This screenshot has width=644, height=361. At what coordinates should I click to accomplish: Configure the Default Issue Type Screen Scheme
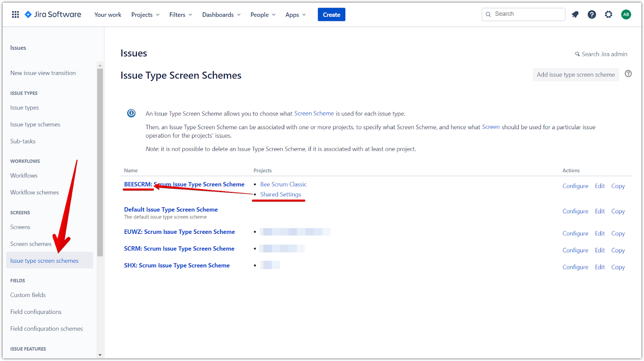click(575, 211)
